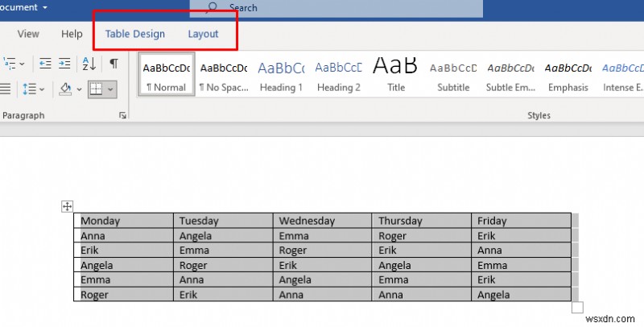Click the Multilevel List icon
The width and height of the screenshot is (644, 327).
9,64
